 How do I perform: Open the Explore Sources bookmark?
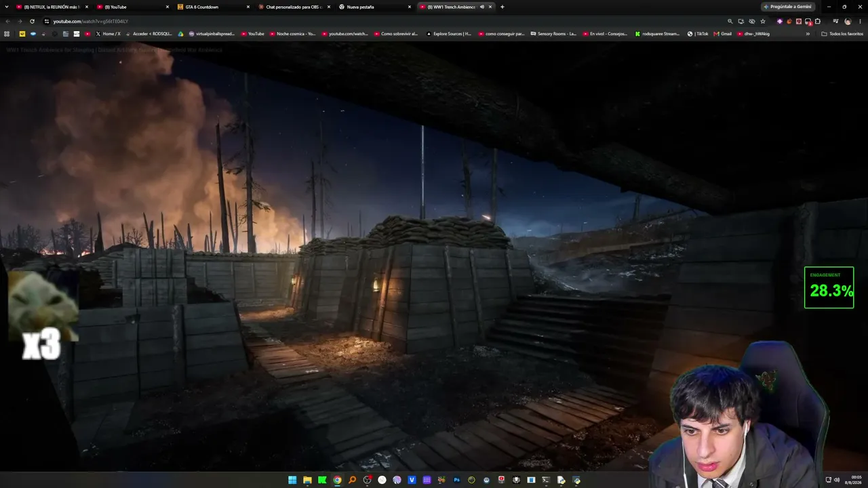pyautogui.click(x=449, y=33)
